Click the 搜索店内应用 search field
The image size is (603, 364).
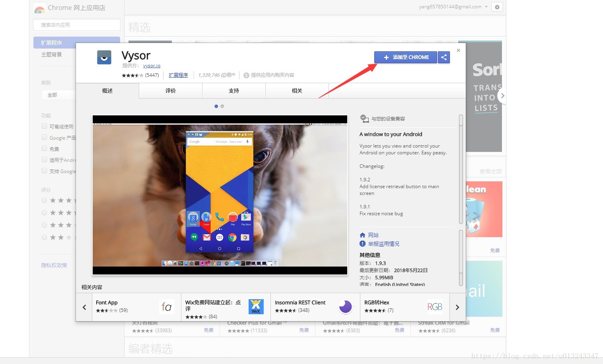[x=77, y=25]
